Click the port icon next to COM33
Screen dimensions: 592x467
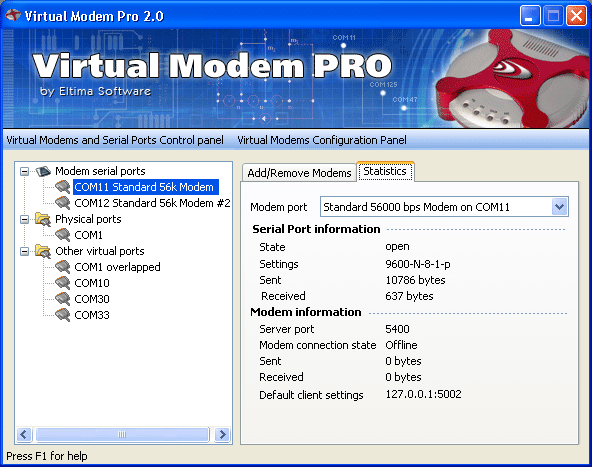coord(63,315)
